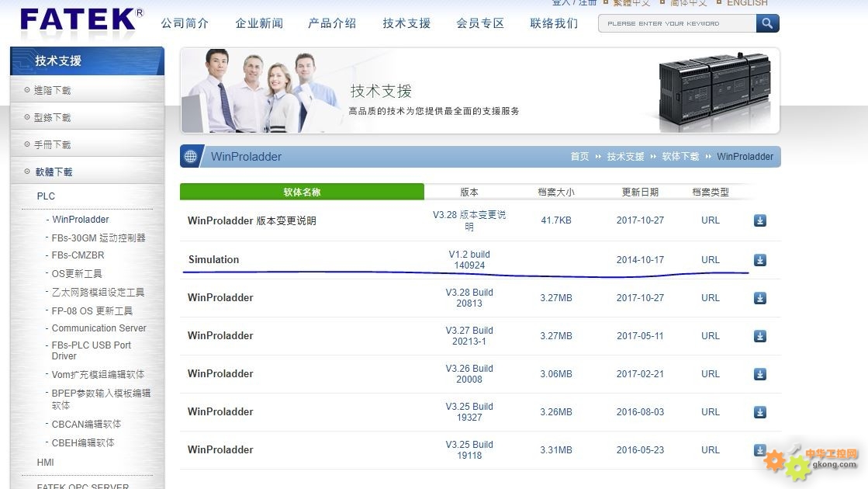The height and width of the screenshot is (489, 868).
Task: Click the 技术支援 sidebar header
Action: 87,61
